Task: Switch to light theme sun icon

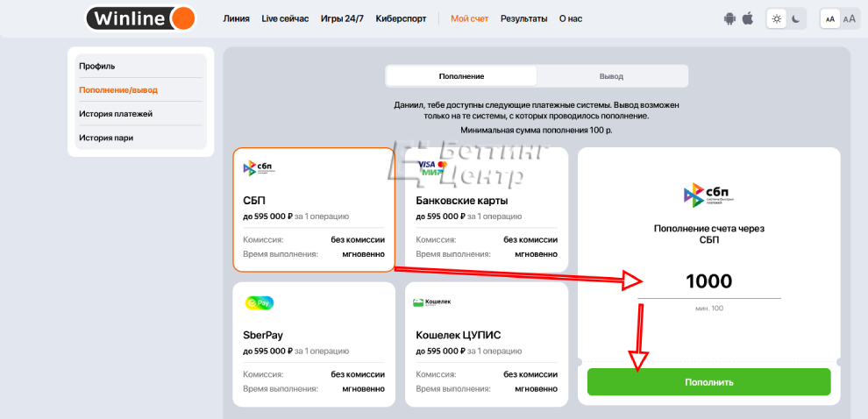Action: 777,18
